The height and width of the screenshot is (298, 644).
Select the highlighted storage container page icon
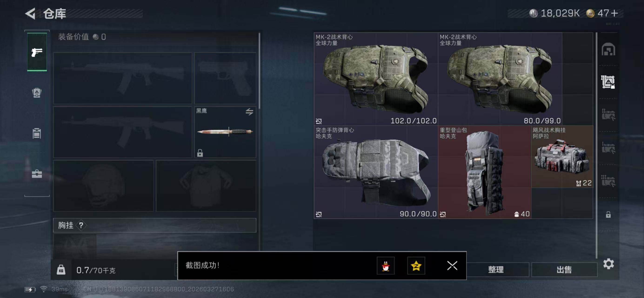click(x=608, y=82)
